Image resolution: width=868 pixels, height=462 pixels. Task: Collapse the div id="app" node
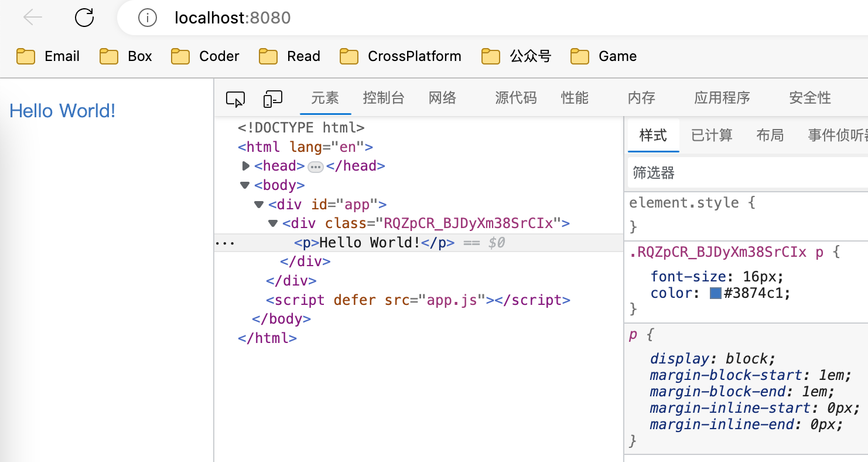coord(259,205)
